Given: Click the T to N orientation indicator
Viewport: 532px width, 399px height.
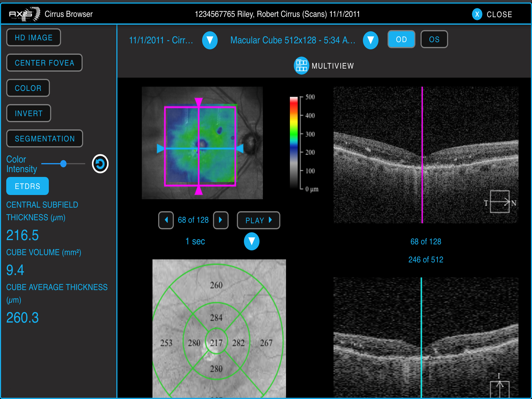Looking at the screenshot, I should point(500,202).
